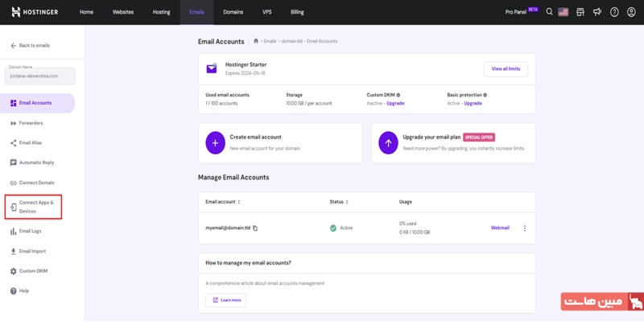The image size is (644, 322).
Task: Click the search magnifier icon in header
Action: tap(550, 12)
